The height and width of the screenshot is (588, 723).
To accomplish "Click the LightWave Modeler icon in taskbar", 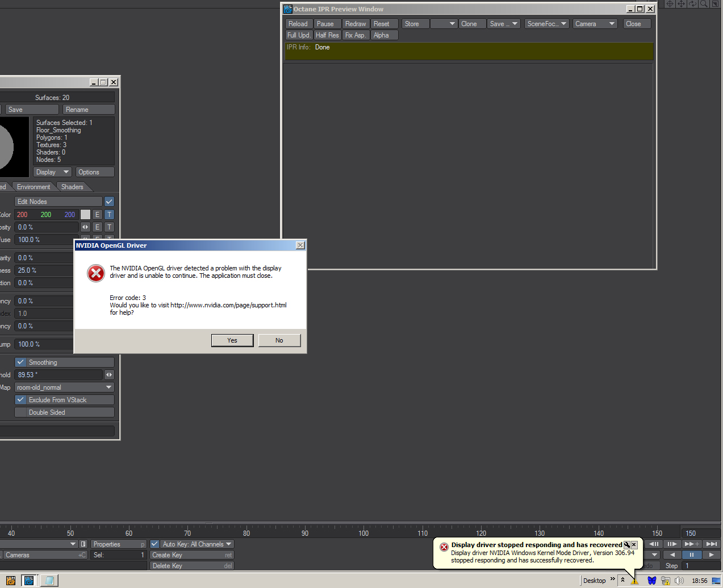I will [11, 581].
